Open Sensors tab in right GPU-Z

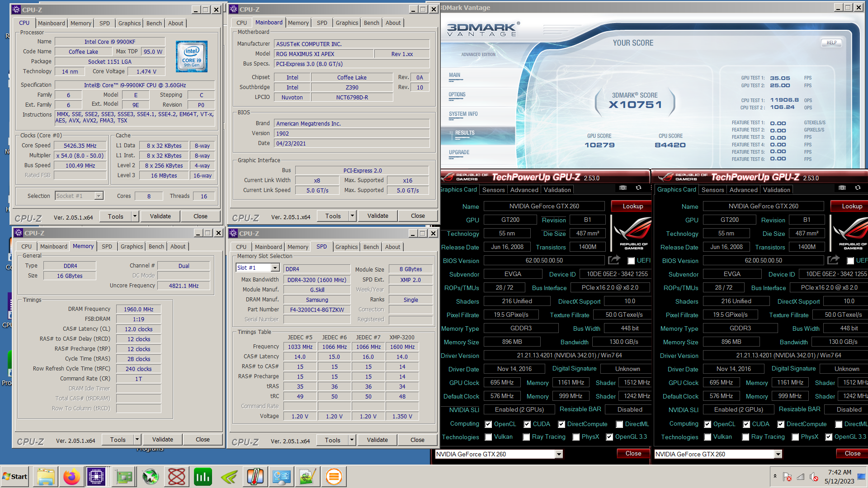pyautogui.click(x=713, y=190)
